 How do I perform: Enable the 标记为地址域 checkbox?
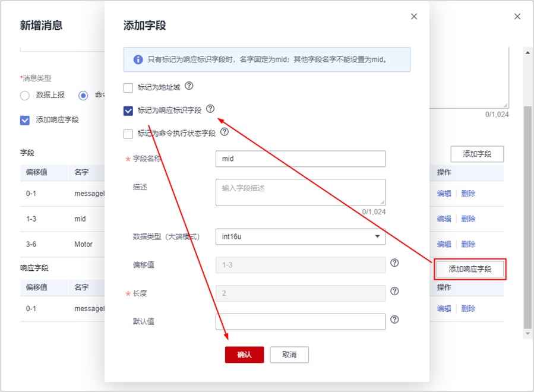(x=128, y=88)
